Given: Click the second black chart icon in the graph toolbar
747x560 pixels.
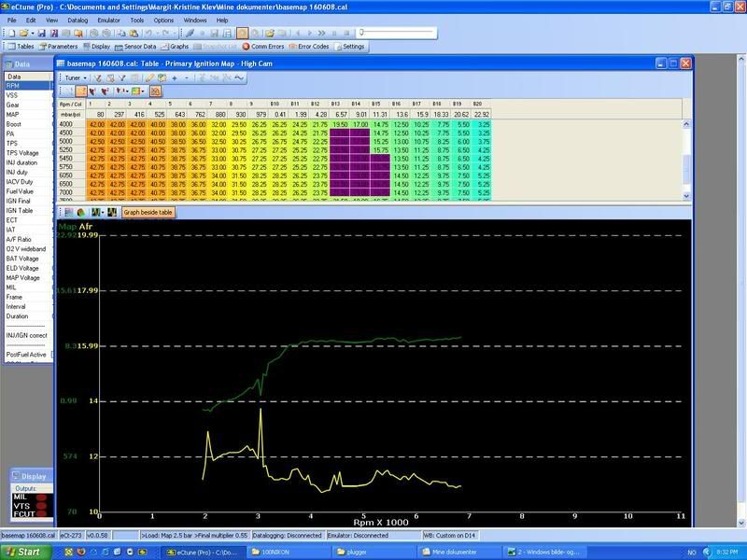Looking at the screenshot, I should click(112, 213).
